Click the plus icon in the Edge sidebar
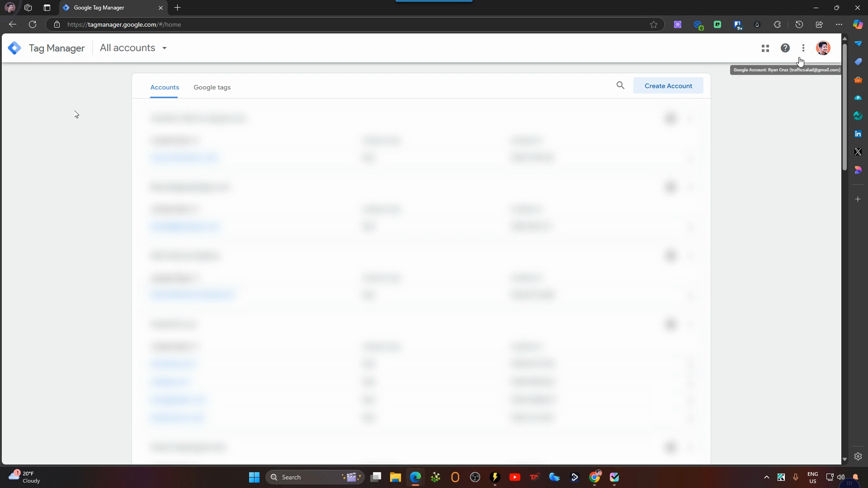Viewport: 868px width, 488px height. point(858,199)
